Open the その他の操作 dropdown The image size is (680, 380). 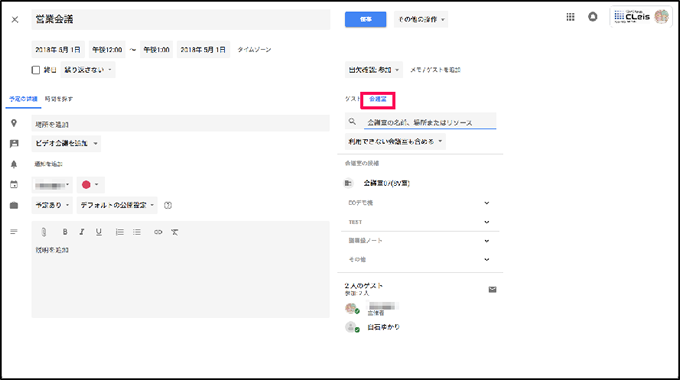coord(421,20)
